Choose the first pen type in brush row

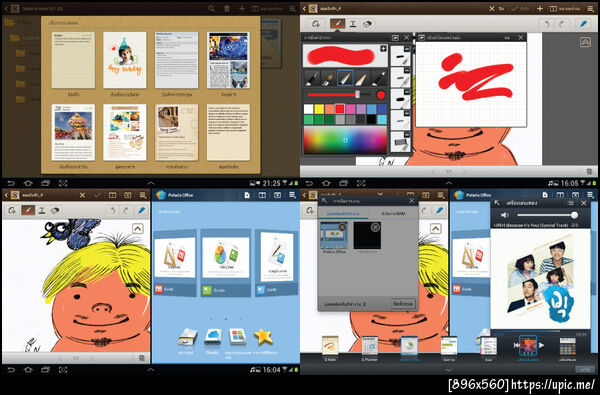tap(311, 78)
